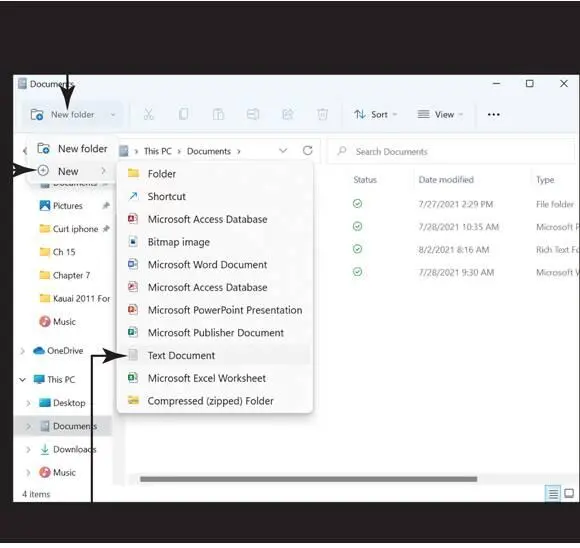Open the three-dot See more menu

pyautogui.click(x=494, y=115)
